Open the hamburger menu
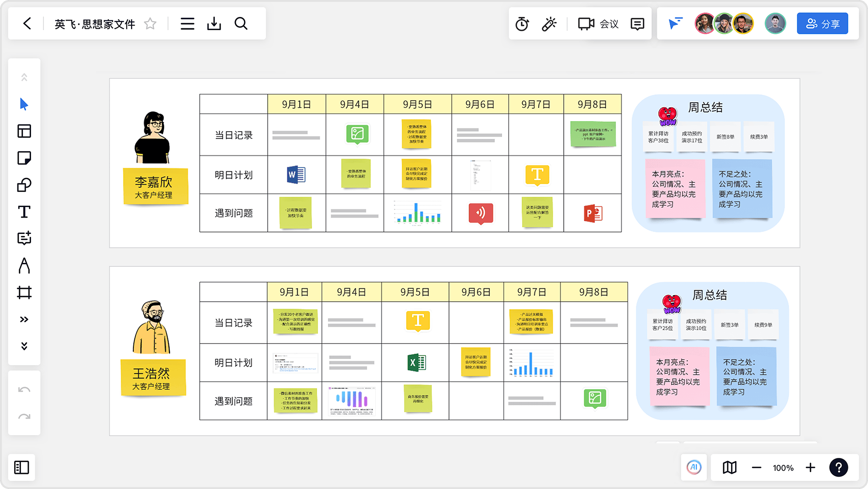This screenshot has width=868, height=489. [187, 24]
